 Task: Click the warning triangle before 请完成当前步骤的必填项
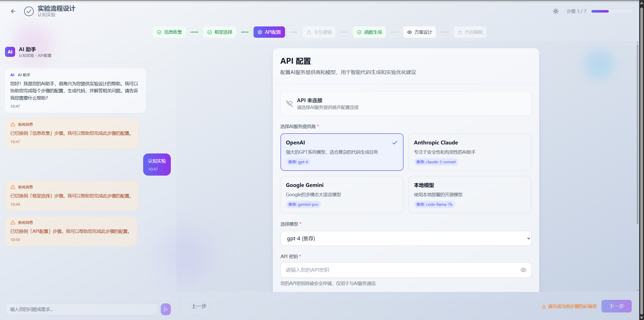pos(544,306)
